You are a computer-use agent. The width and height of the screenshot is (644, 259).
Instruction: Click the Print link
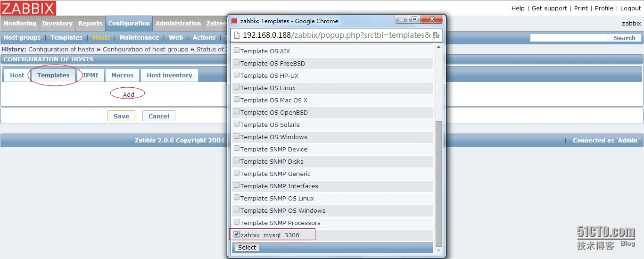581,8
